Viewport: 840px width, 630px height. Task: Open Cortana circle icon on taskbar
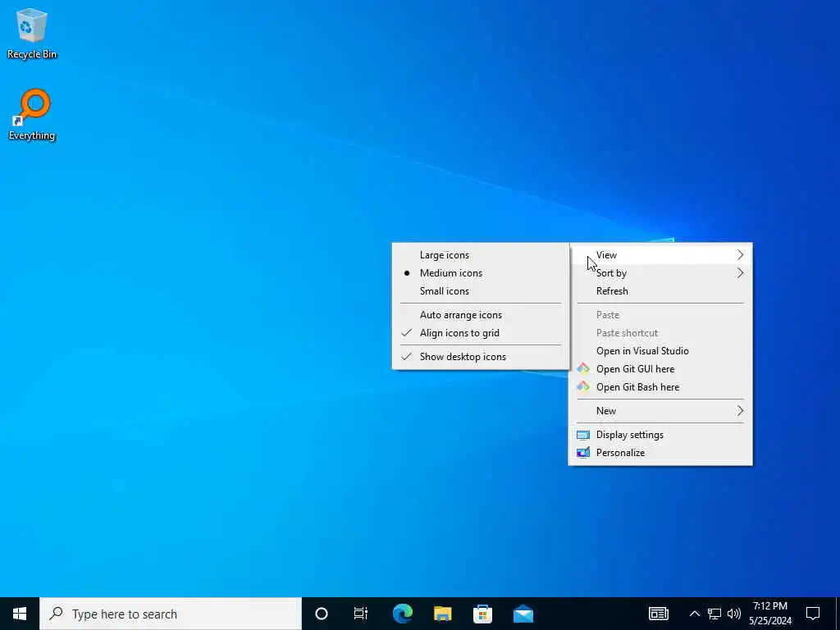tap(322, 614)
